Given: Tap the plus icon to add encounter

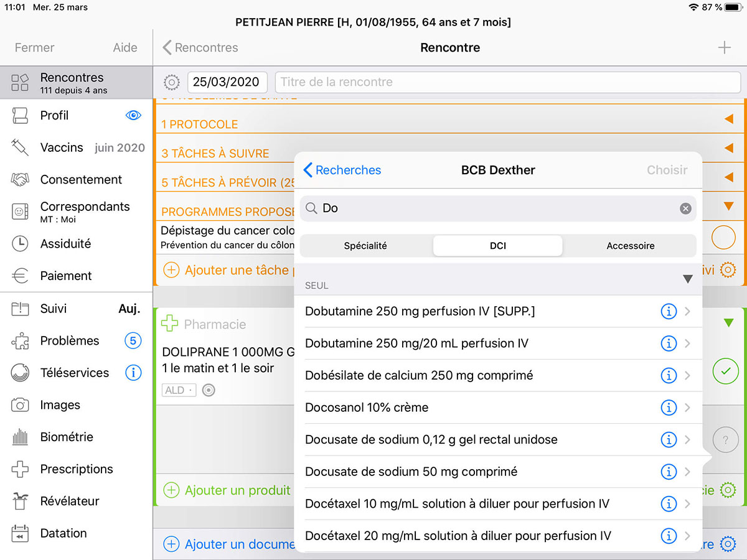Looking at the screenshot, I should point(724,48).
